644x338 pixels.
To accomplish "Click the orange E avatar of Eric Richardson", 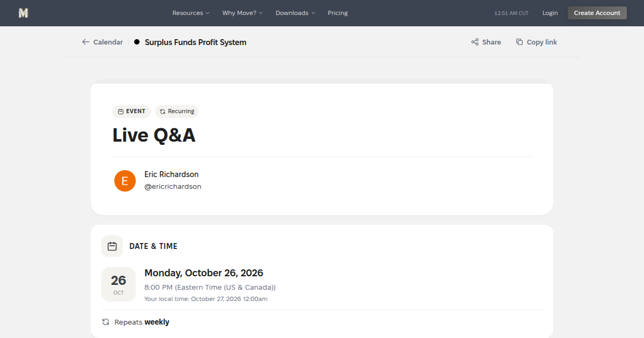I will [x=125, y=181].
